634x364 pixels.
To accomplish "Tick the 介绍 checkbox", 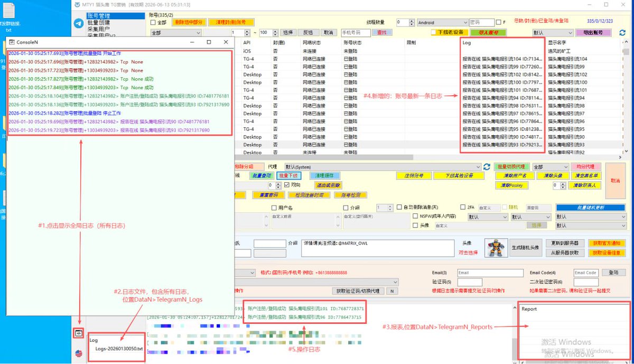I will pos(345,208).
